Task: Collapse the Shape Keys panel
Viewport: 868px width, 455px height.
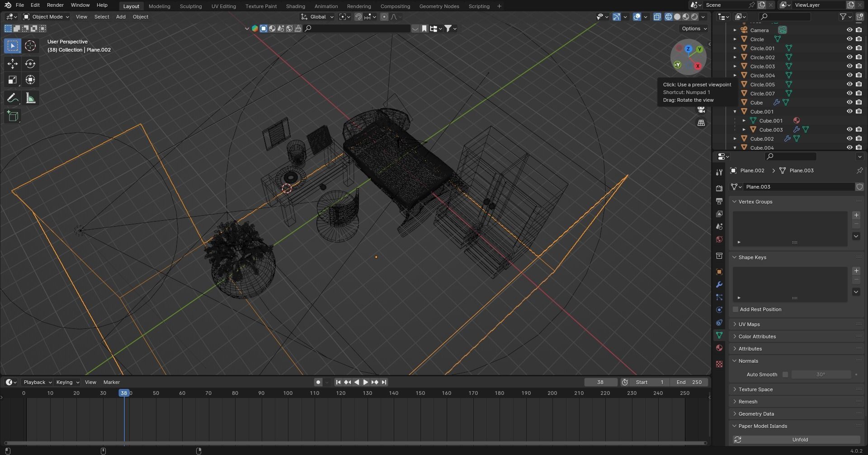Action: click(734, 257)
